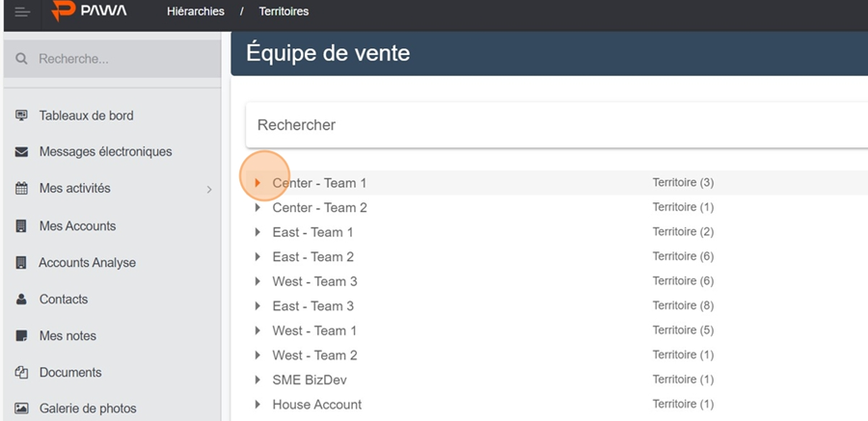
Task: Expand Mes activités submenu chevron
Action: 209,189
